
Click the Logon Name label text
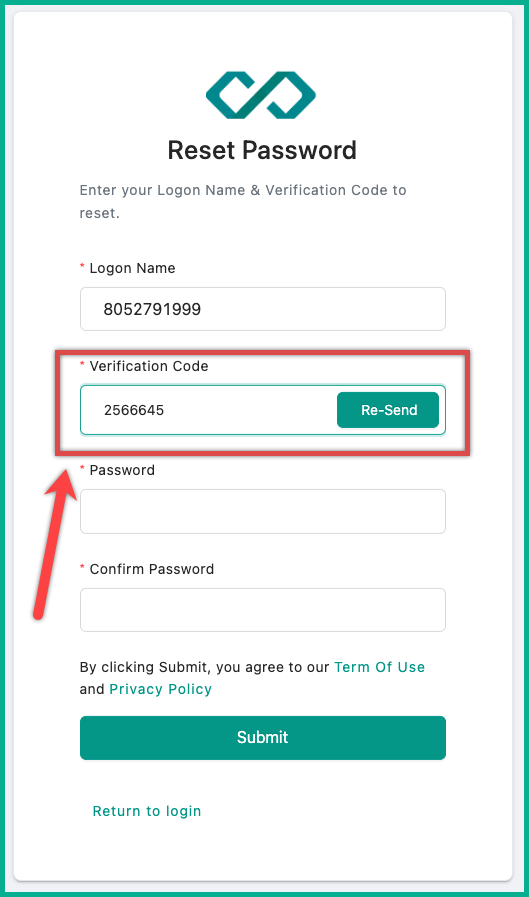point(132,268)
